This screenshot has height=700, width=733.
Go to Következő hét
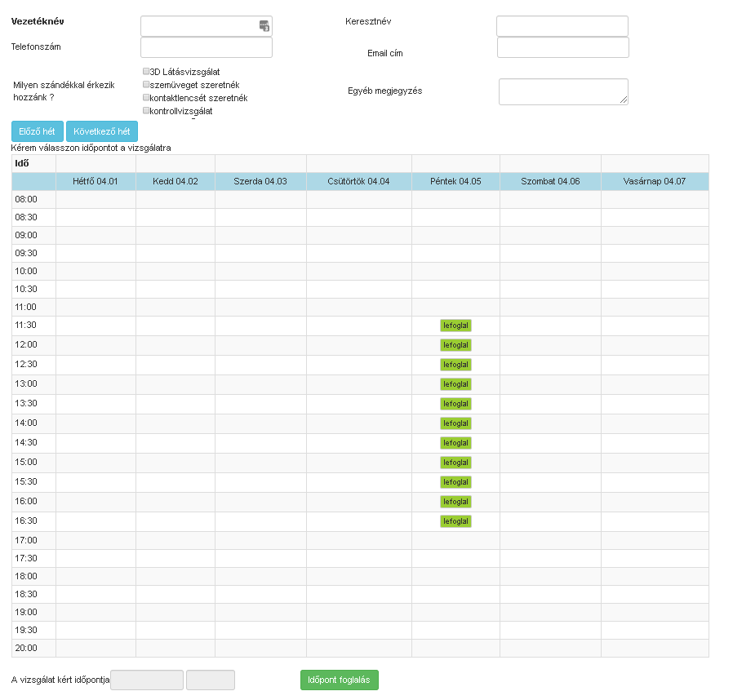(x=102, y=131)
